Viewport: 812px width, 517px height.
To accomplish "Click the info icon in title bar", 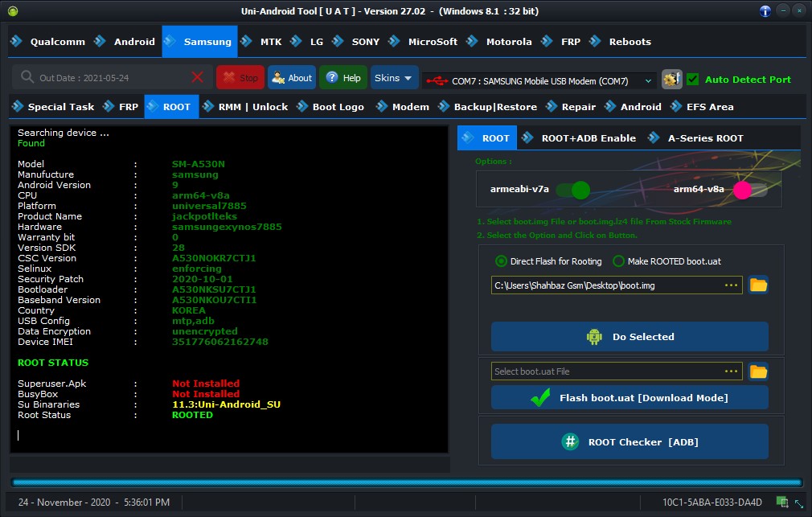I will (x=765, y=11).
